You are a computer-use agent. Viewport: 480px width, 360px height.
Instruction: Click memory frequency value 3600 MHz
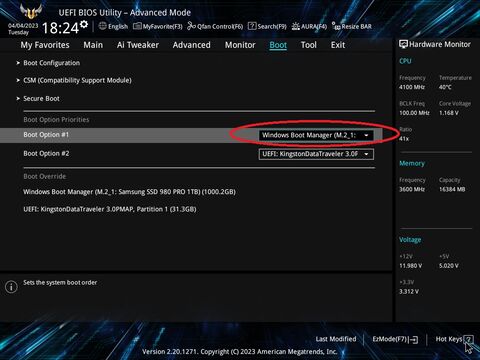[412, 189]
